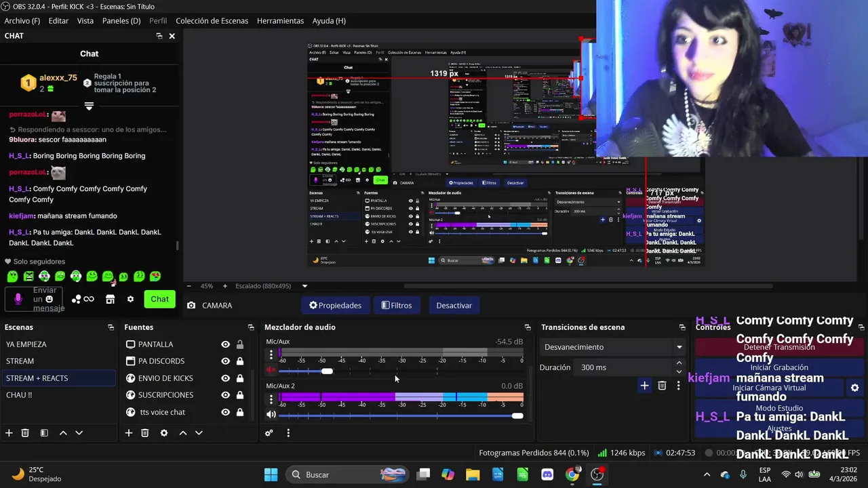Screen dimensions: 868x488
Task: Send message with green Chat button
Action: click(160, 299)
